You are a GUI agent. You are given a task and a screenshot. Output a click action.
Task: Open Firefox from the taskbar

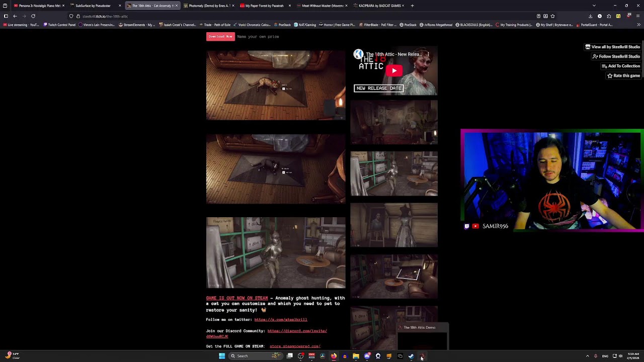point(334,356)
